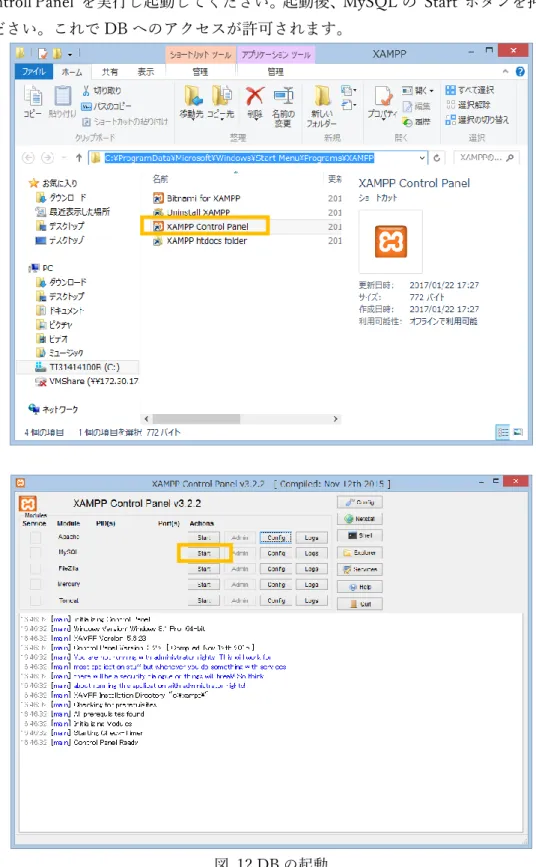Click Rename (名前の変更) icon
This screenshot has height=867, width=536.
283,96
